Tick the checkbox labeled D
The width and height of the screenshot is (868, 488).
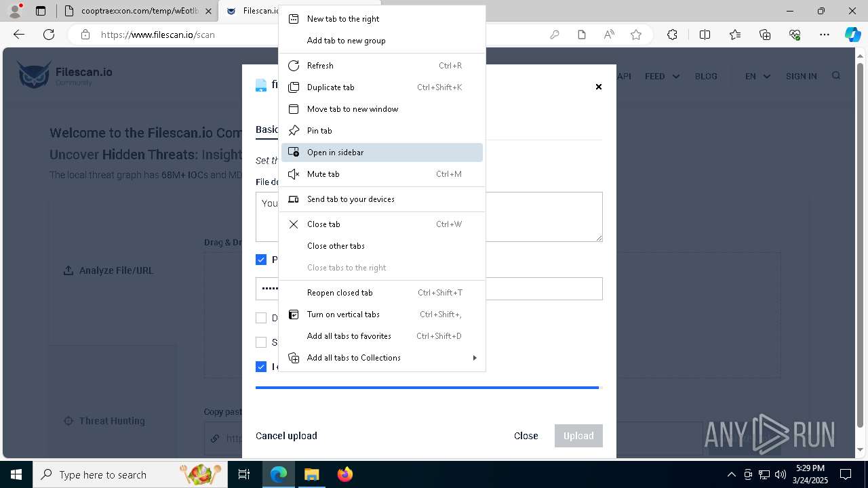point(261,318)
